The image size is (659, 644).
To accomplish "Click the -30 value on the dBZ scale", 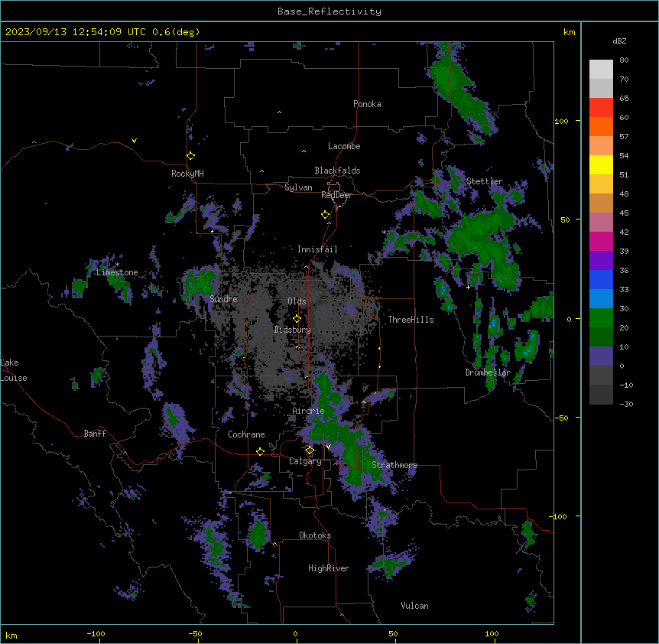I will point(626,404).
